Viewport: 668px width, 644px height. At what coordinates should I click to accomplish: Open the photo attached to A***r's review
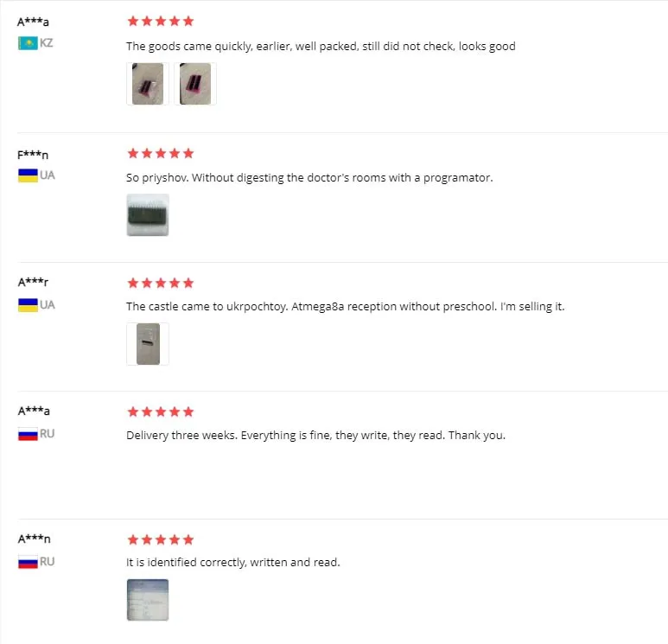(147, 343)
